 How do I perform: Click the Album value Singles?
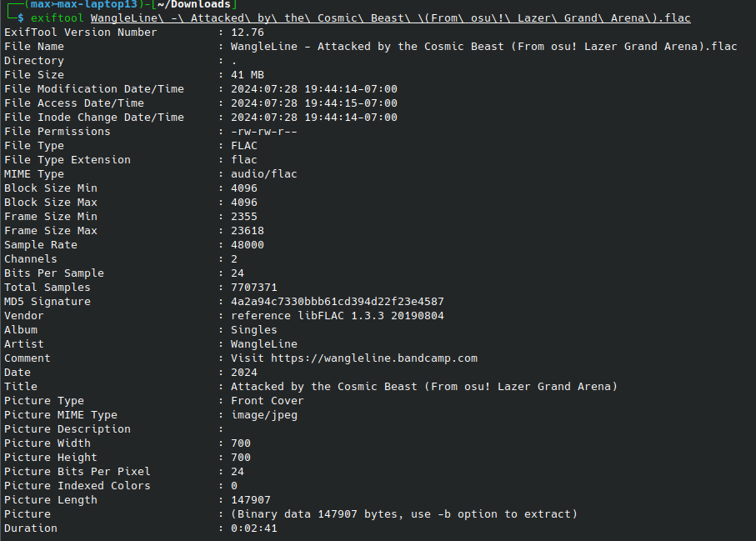tap(253, 330)
